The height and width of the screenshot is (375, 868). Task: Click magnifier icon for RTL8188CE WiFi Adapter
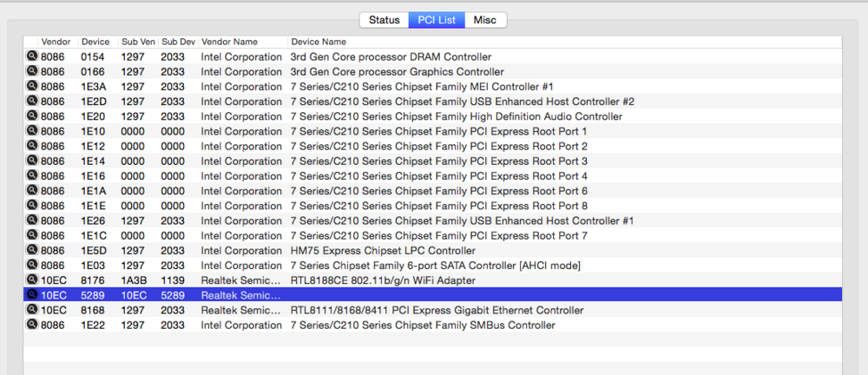pyautogui.click(x=32, y=280)
